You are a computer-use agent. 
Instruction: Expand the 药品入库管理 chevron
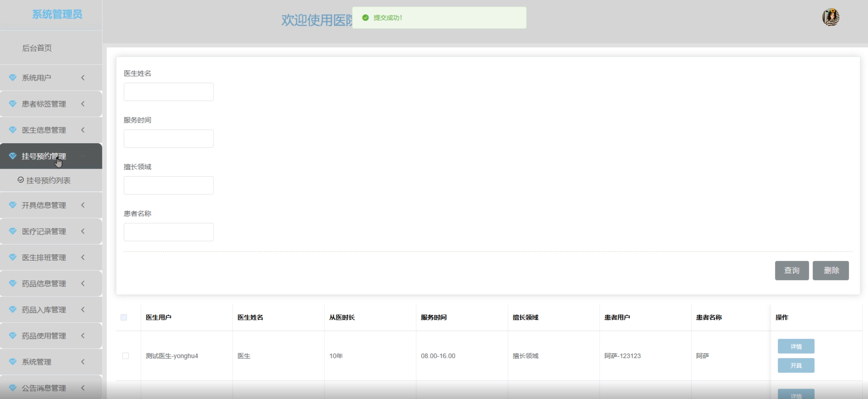[83, 310]
